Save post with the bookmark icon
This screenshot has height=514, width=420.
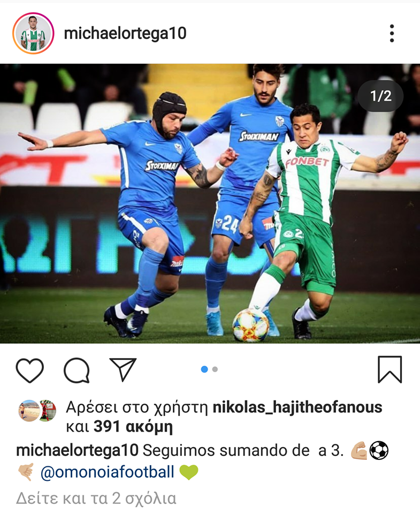click(390, 369)
